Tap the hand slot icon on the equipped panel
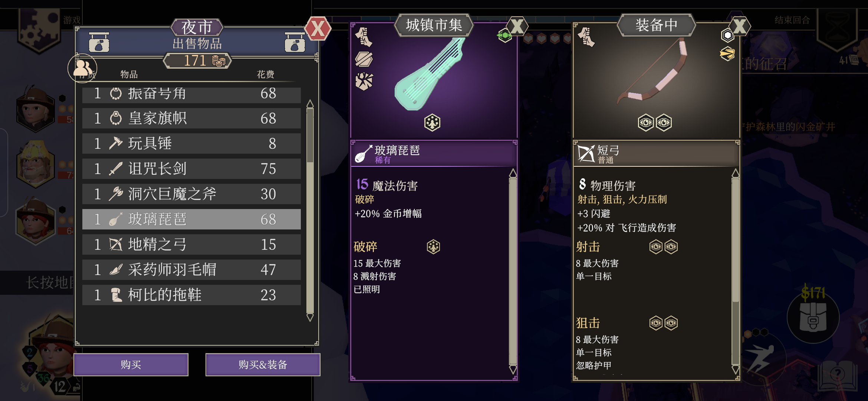This screenshot has height=401, width=868. pos(586,37)
